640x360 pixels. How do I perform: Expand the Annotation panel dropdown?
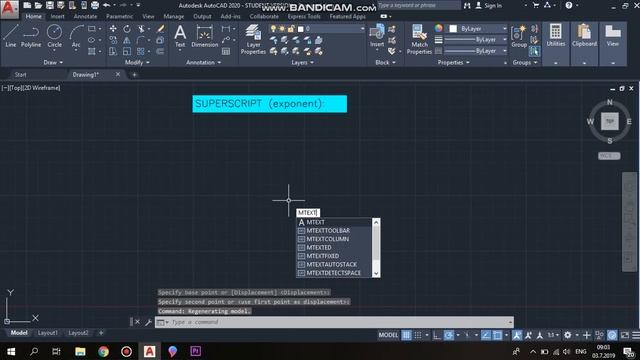point(203,62)
